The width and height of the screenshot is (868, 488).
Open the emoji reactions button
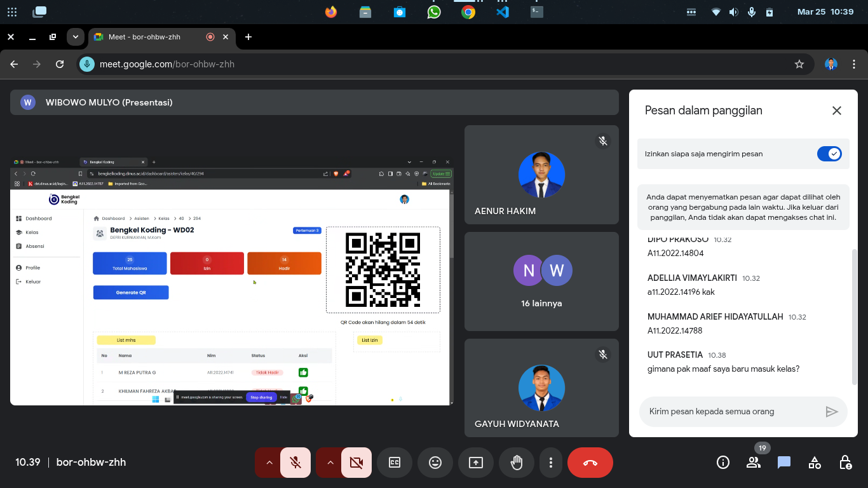435,463
